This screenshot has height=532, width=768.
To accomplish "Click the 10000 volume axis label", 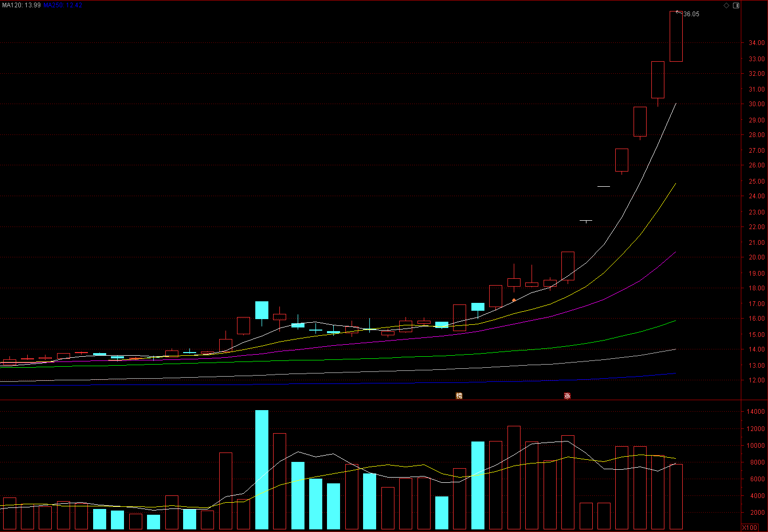I will tap(755, 446).
